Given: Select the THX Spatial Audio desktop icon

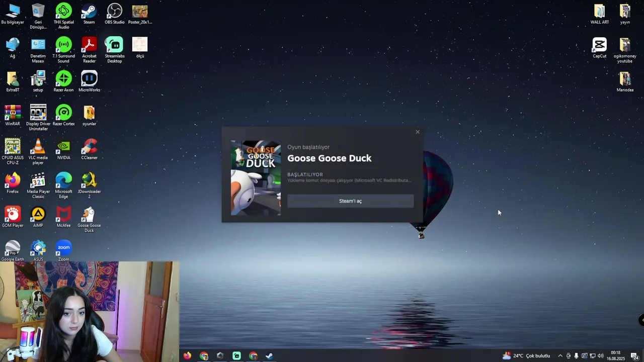Looking at the screenshot, I should pyautogui.click(x=63, y=16).
